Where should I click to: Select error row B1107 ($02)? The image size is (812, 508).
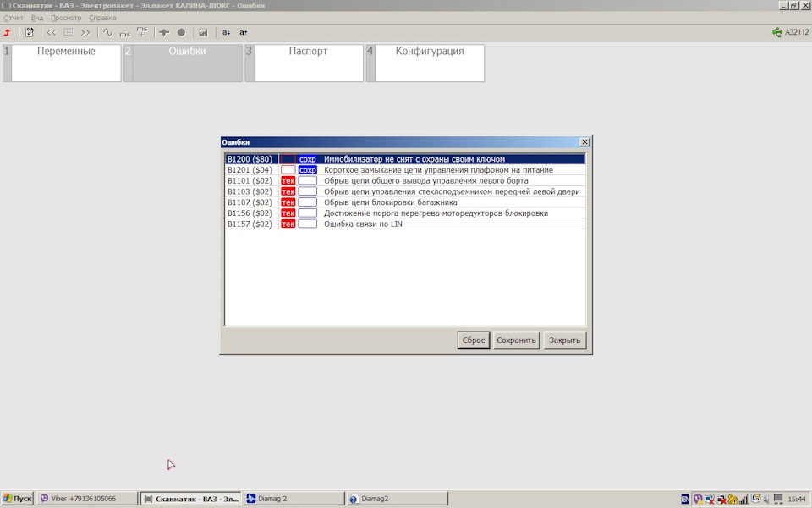405,202
